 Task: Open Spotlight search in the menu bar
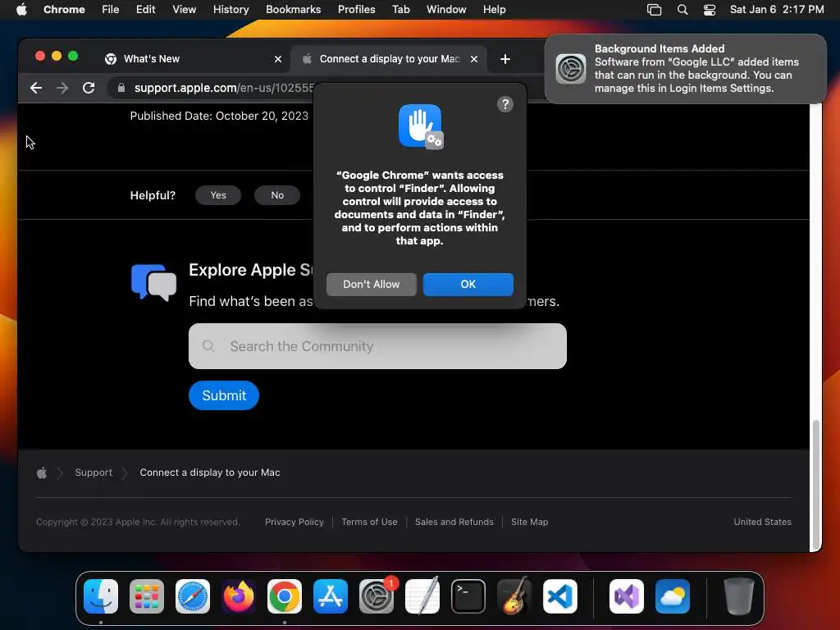click(x=682, y=10)
